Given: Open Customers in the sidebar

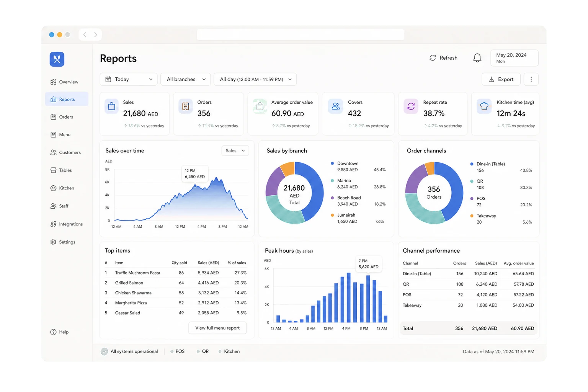Looking at the screenshot, I should [x=67, y=152].
